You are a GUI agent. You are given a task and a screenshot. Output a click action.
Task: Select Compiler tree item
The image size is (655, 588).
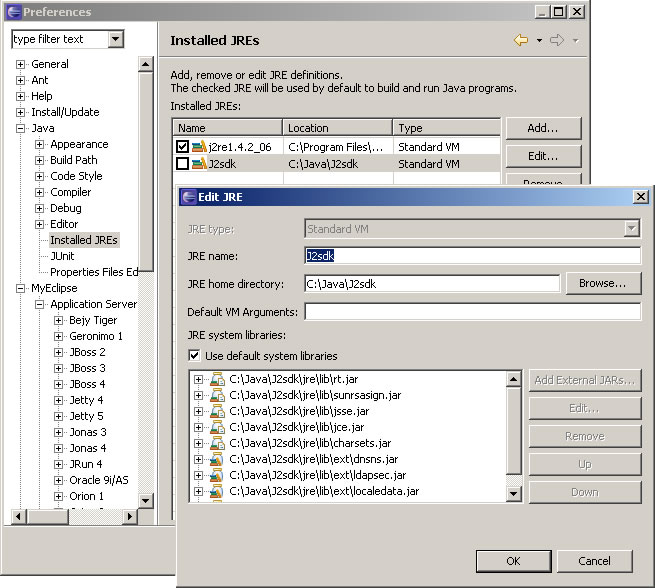pos(71,192)
